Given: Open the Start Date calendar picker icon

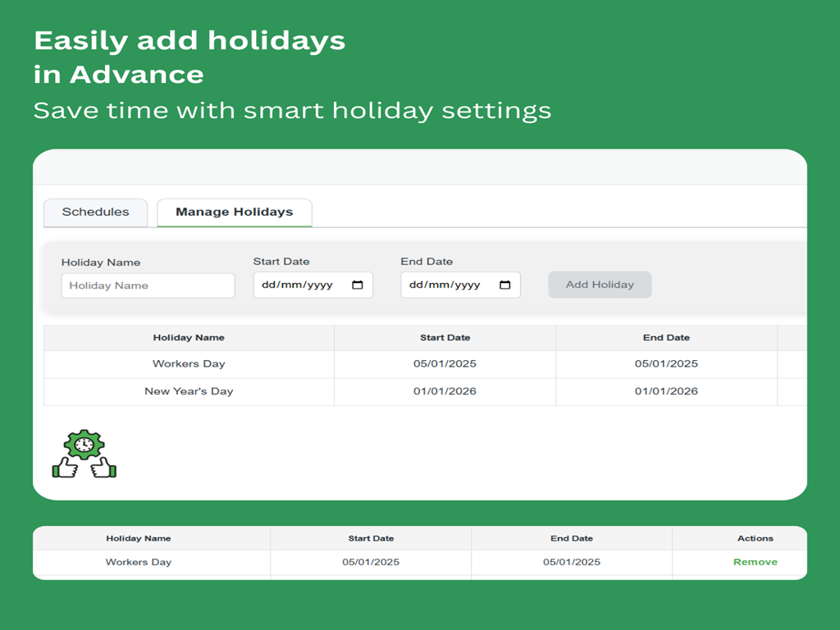Looking at the screenshot, I should coord(358,285).
